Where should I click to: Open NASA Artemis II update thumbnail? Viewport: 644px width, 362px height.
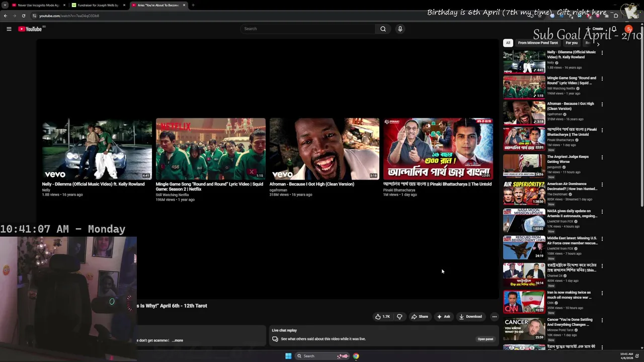point(524,220)
